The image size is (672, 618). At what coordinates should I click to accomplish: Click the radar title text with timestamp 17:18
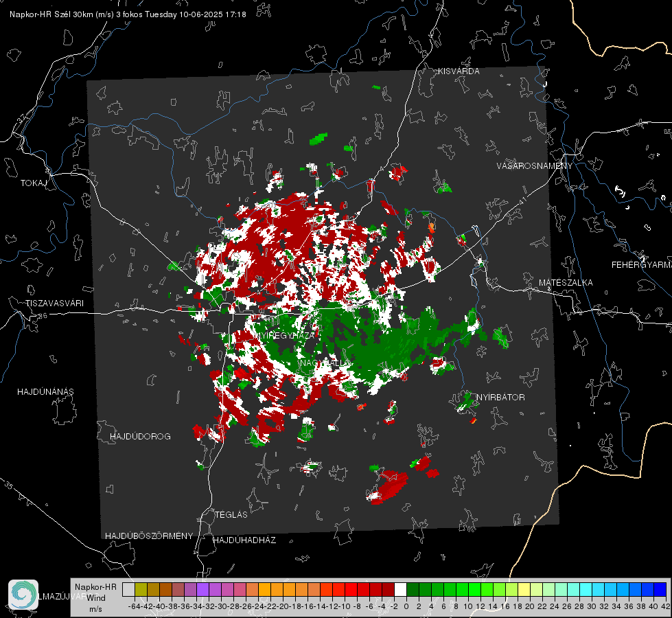(x=128, y=14)
